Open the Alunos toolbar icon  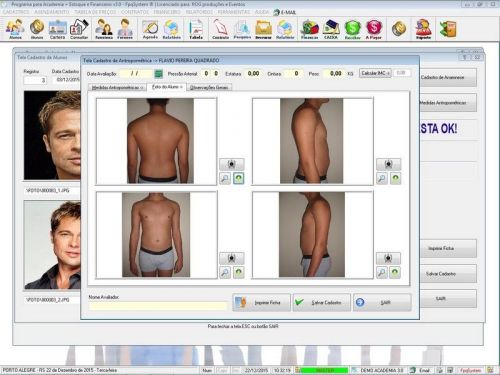tap(15, 29)
